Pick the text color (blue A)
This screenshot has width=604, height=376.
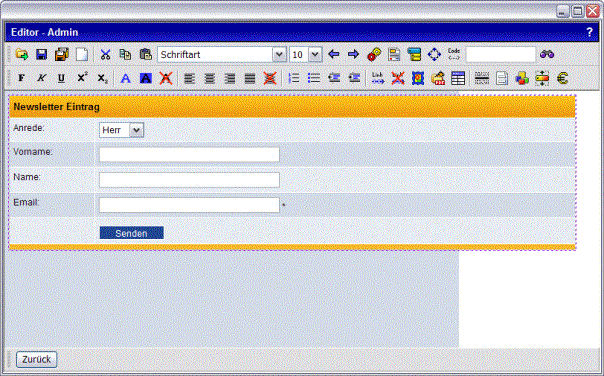[125, 78]
